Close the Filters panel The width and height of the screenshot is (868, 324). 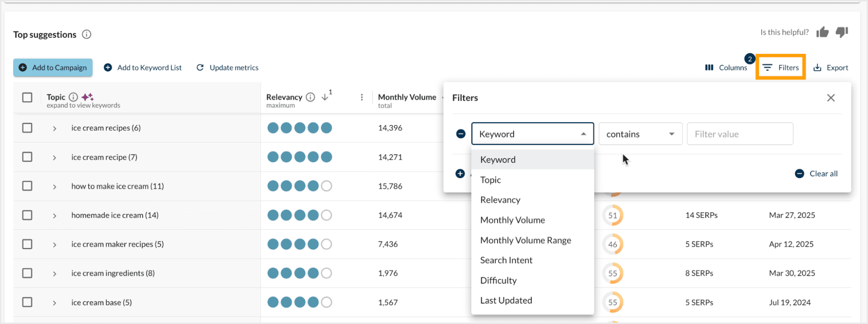pos(831,98)
